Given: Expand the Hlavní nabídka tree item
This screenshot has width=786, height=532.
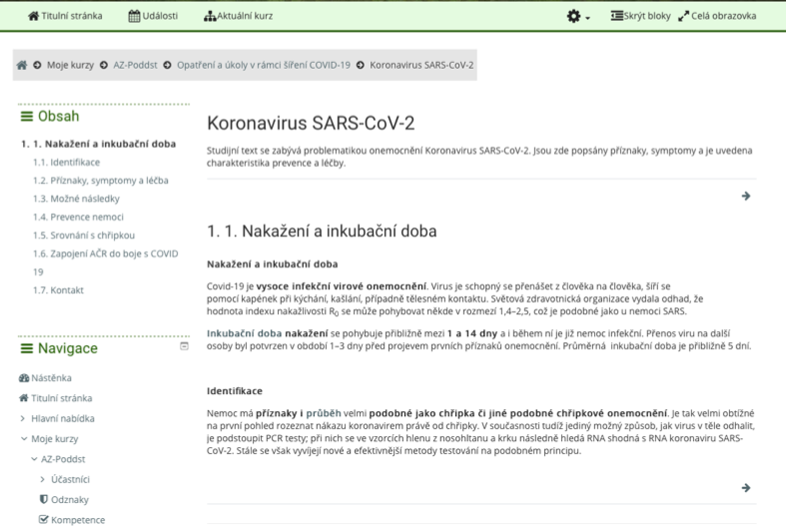Looking at the screenshot, I should click(23, 418).
